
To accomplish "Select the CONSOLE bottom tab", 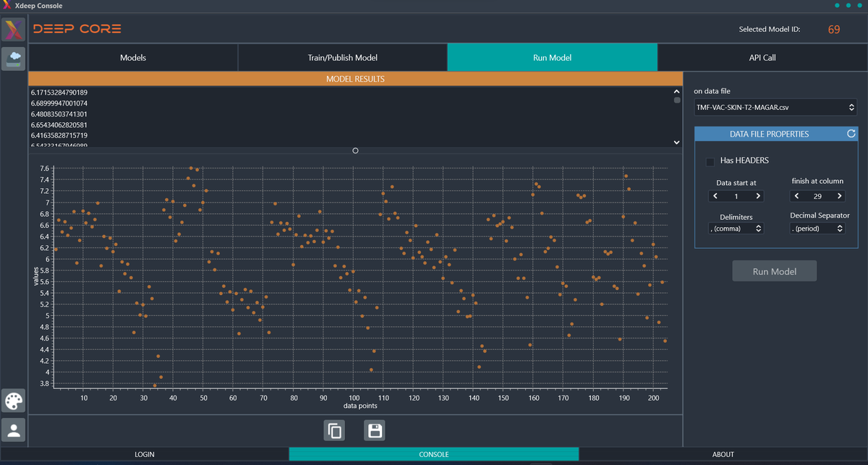I will (x=434, y=454).
